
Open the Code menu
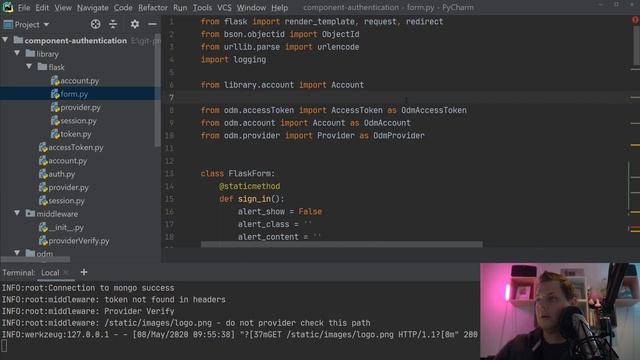point(123,8)
